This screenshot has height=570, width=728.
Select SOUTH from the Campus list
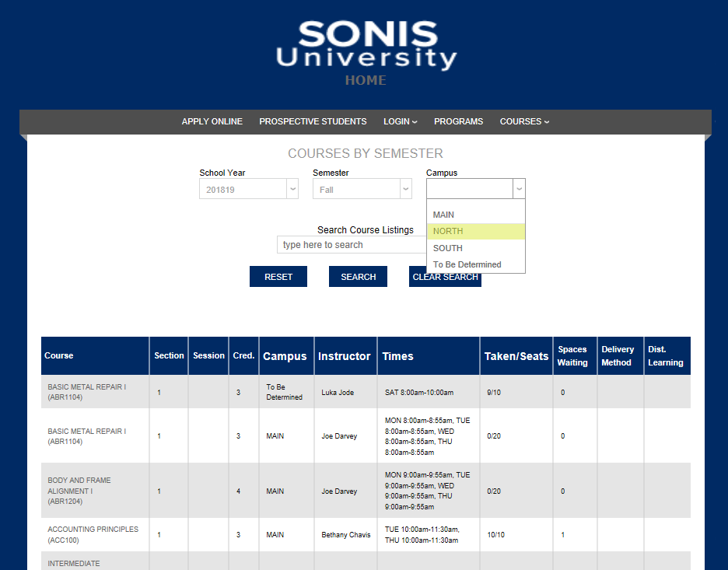[448, 248]
